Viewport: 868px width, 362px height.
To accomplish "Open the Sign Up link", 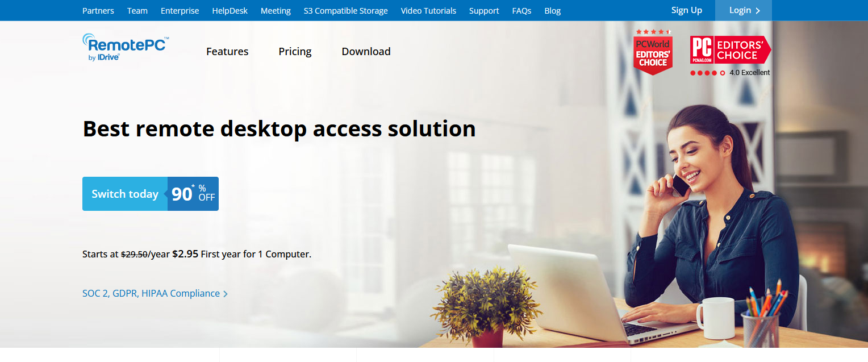I will point(687,10).
